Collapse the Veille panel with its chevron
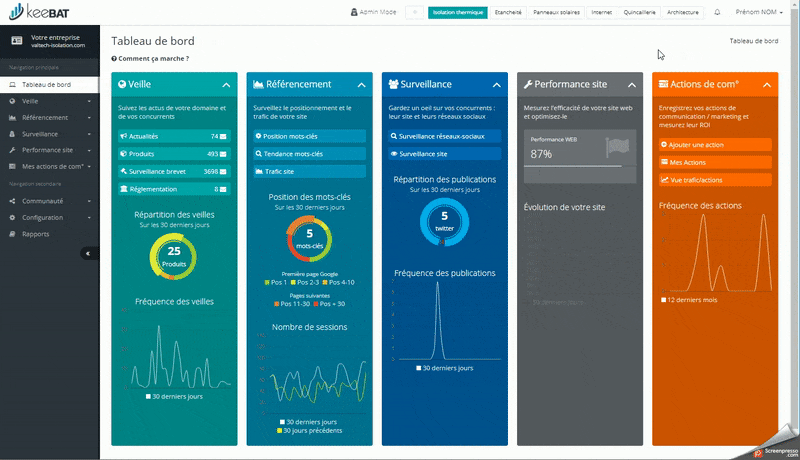 coord(227,85)
